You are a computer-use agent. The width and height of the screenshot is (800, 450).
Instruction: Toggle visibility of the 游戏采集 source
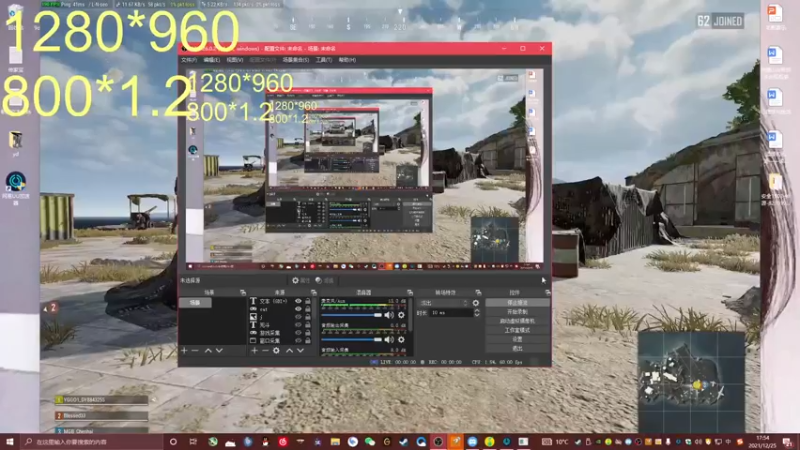point(298,333)
